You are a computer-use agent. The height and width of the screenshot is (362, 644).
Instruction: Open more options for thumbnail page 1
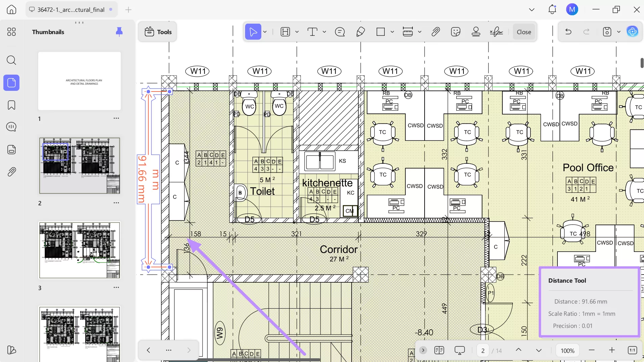click(x=116, y=118)
